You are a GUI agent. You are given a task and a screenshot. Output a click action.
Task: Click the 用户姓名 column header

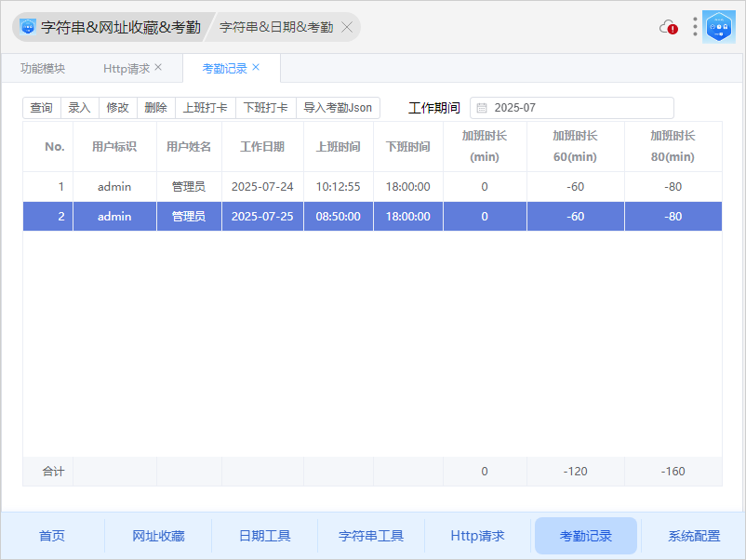[189, 147]
